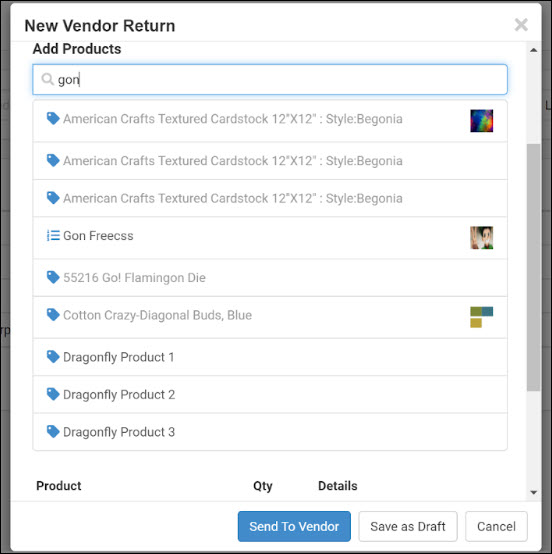Viewport: 552px width, 554px height.
Task: Cancel the new vendor return
Action: [x=496, y=526]
